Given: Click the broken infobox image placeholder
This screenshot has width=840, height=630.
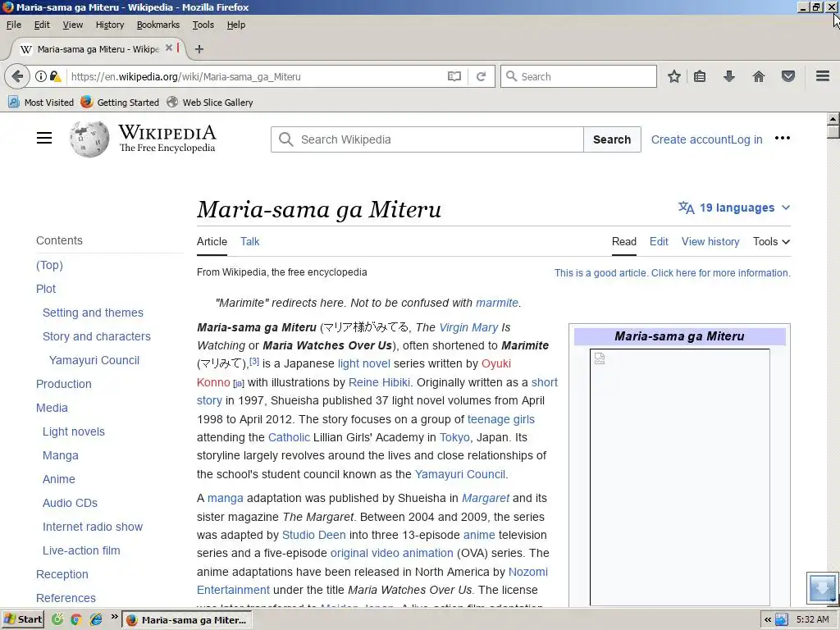Looking at the screenshot, I should (x=600, y=358).
